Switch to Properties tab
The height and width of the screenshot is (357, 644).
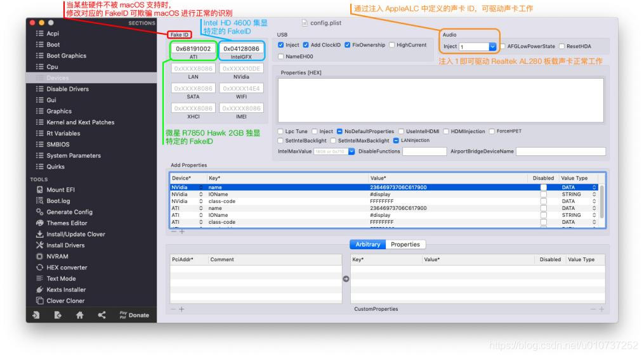405,244
